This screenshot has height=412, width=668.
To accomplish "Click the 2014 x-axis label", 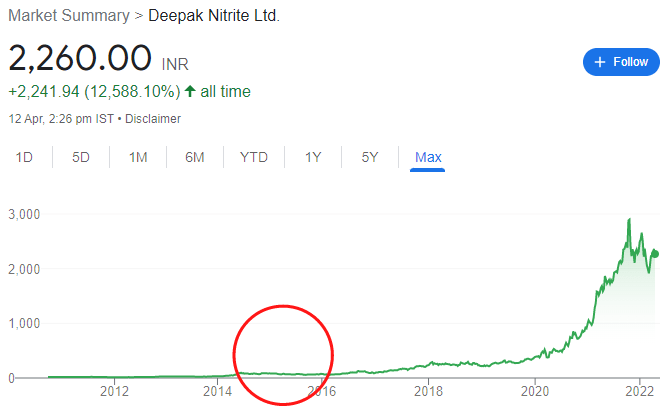I will click(x=217, y=391).
